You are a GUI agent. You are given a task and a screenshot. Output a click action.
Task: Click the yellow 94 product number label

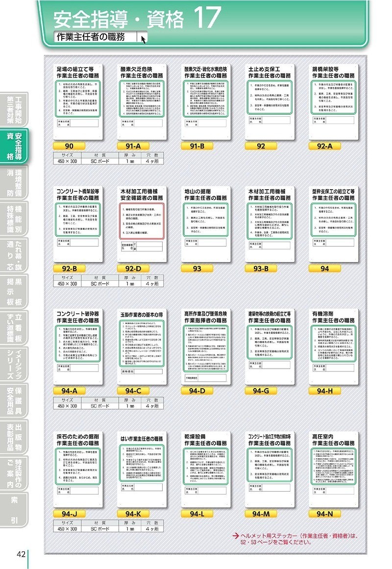point(324,269)
